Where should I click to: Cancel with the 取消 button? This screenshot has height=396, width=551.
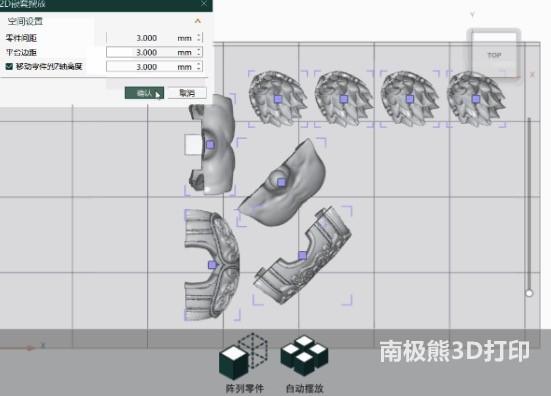click(187, 93)
